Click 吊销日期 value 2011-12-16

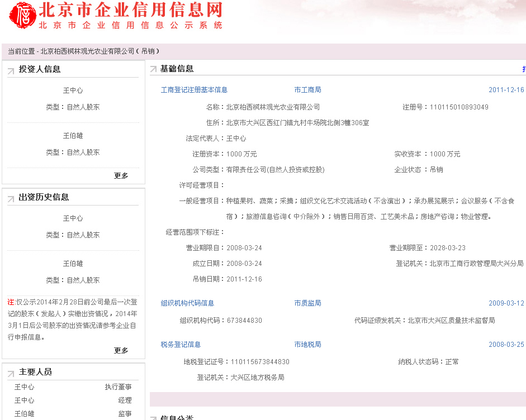pyautogui.click(x=244, y=279)
